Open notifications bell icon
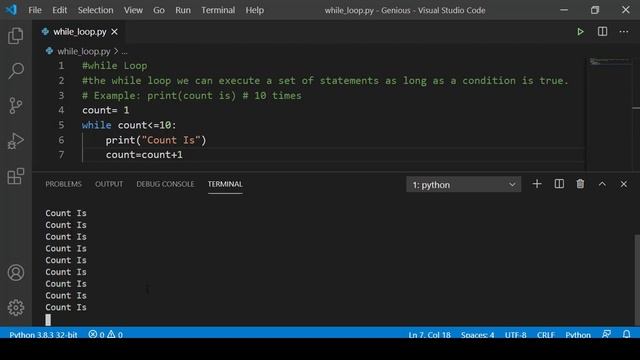Screen dimensions: 640x360 click(626, 334)
